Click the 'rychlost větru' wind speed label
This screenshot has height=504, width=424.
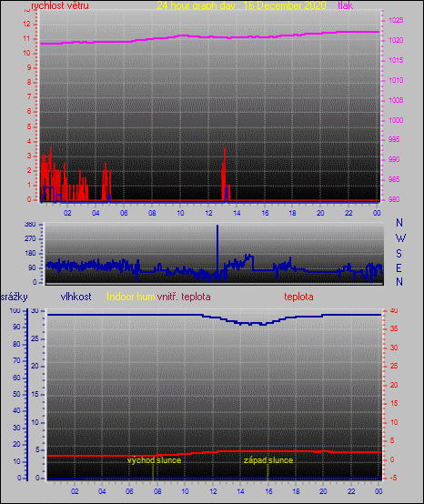tap(60, 5)
